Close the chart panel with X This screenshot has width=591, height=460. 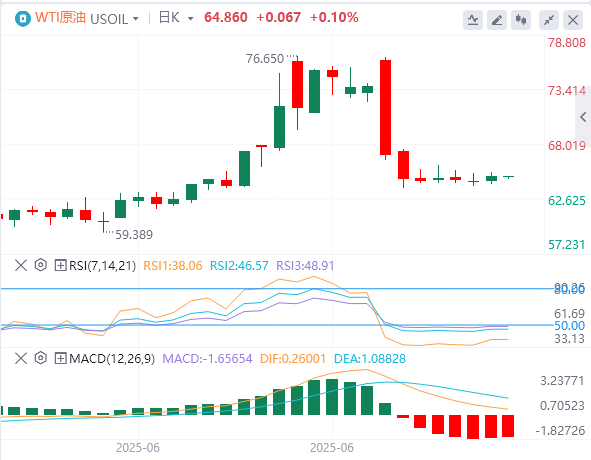[x=573, y=20]
